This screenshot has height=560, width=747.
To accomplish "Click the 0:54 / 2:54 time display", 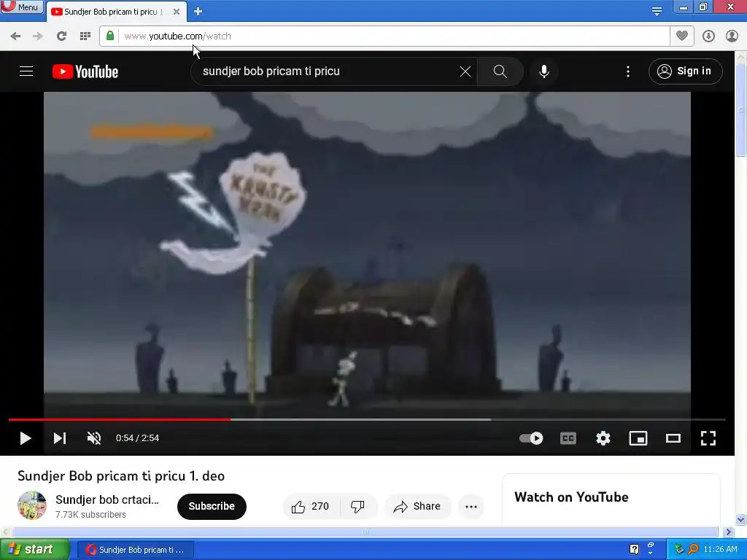I will coord(137,438).
